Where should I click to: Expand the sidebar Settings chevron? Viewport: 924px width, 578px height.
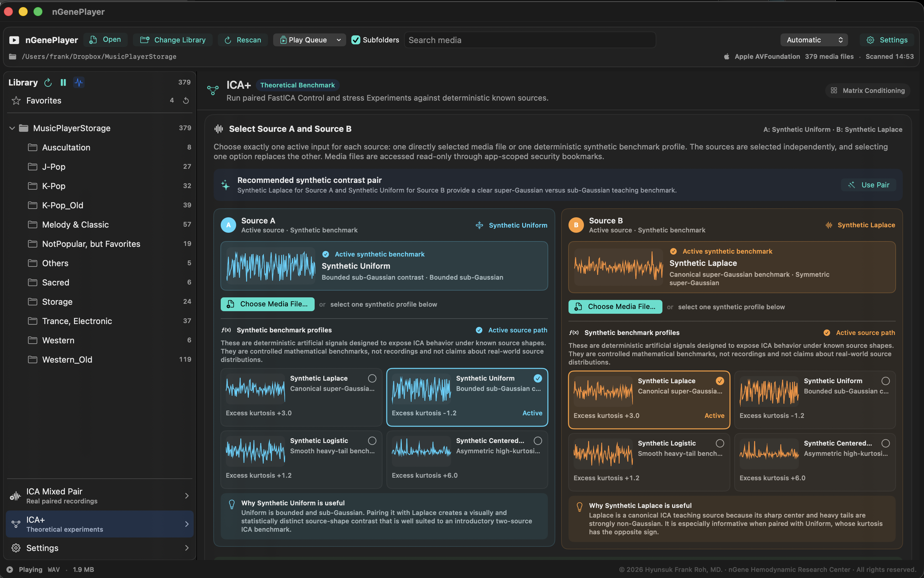(x=187, y=548)
